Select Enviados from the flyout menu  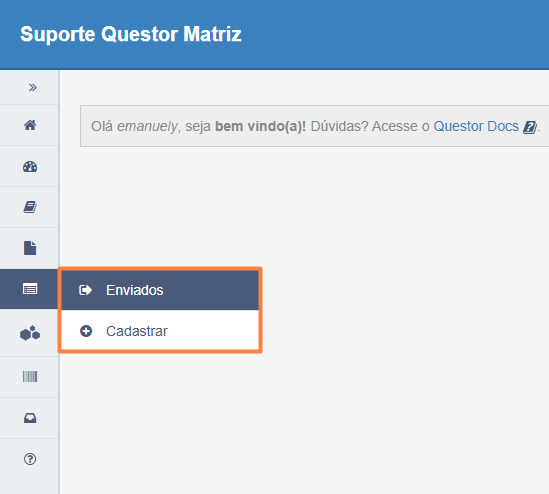[x=160, y=290]
